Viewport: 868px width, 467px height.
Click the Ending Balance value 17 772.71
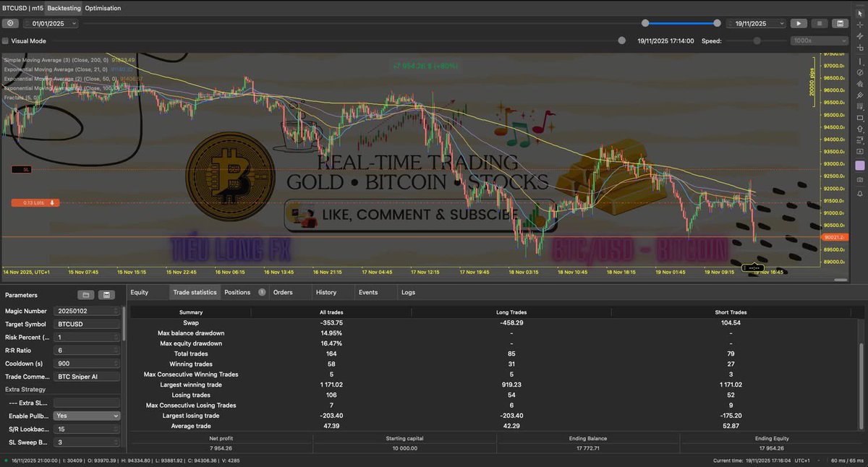[587, 448]
